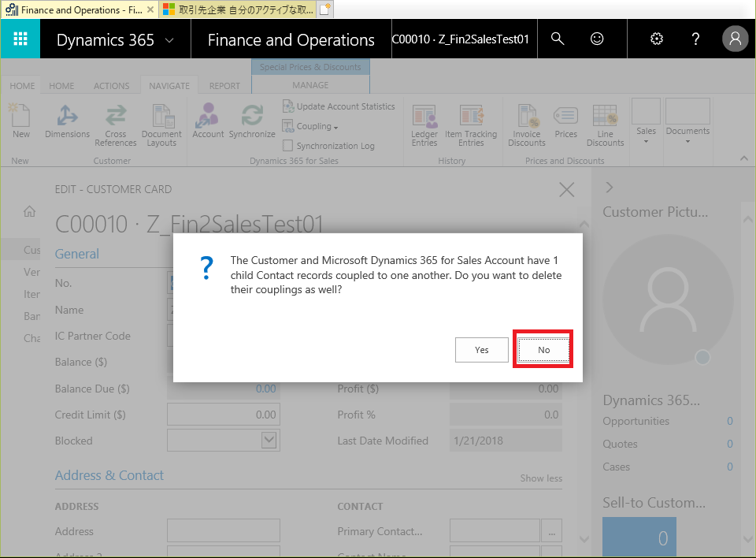Viewport: 756px width, 558px height.
Task: Click the question mark help icon
Action: click(x=695, y=39)
